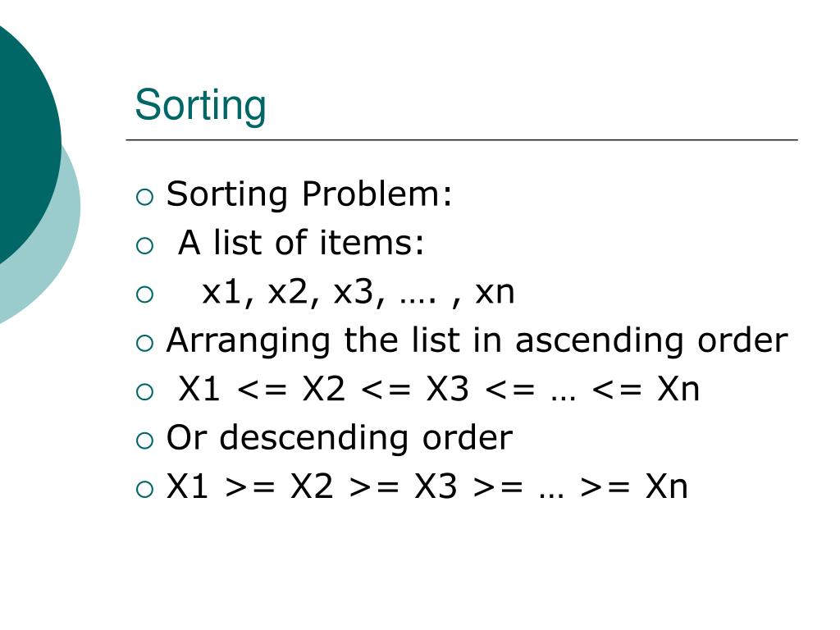This screenshot has height=630, width=840.
Task: Click the bullet beside 'A list of items:'
Action: pyautogui.click(x=144, y=246)
